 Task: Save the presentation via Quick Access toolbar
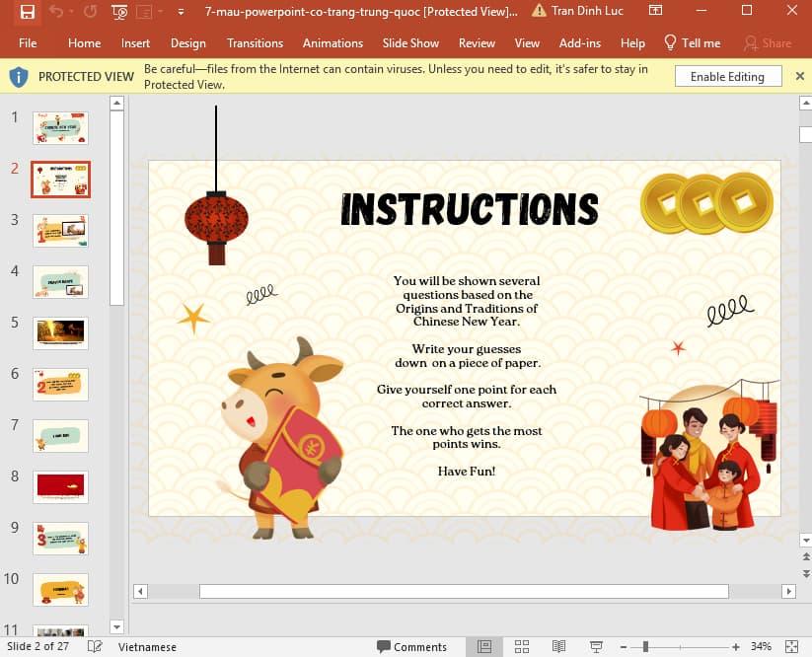[x=27, y=12]
